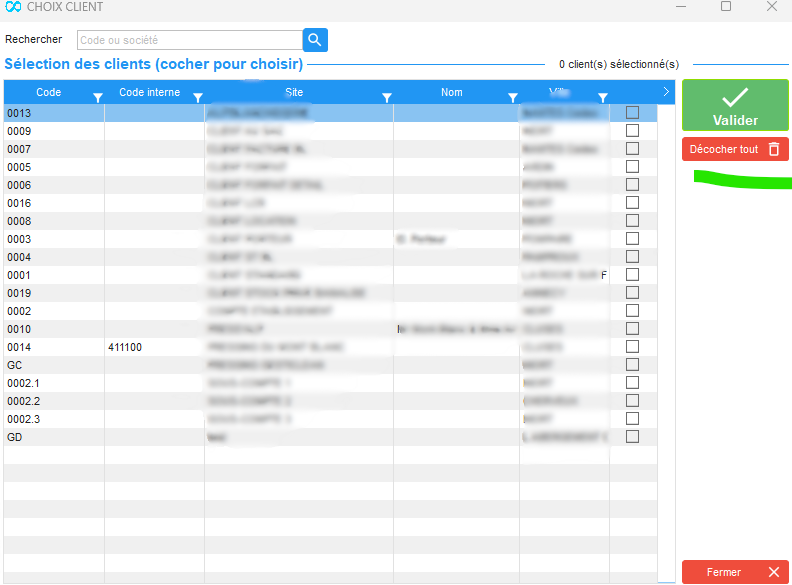This screenshot has height=585, width=792.
Task: Check the box for client 0003
Action: [x=632, y=239]
